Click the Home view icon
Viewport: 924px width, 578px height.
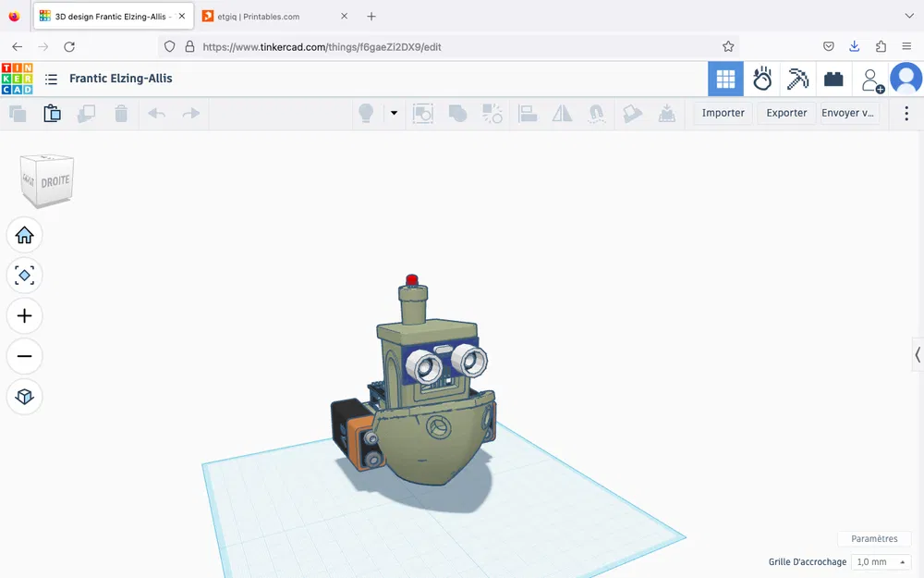tap(24, 235)
